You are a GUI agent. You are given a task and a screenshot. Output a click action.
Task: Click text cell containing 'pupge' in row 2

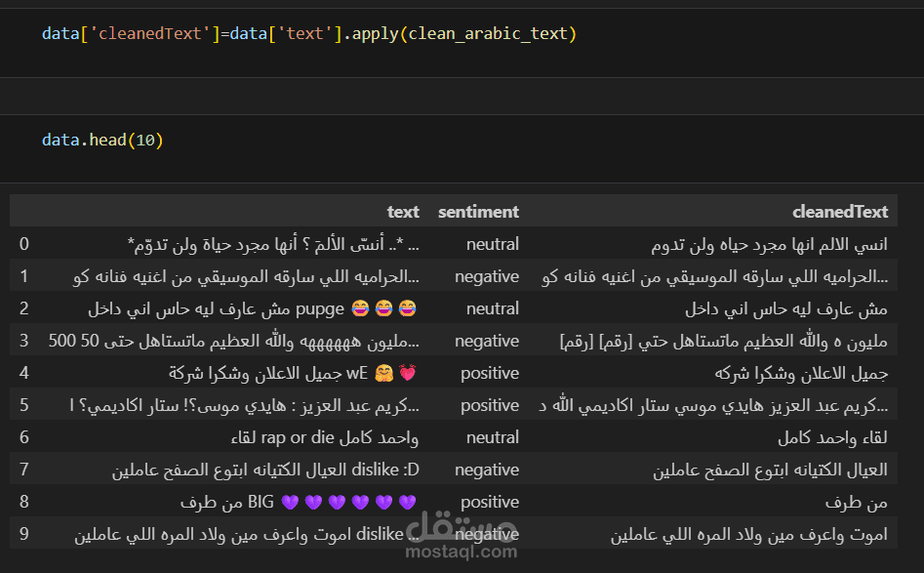[253, 308]
